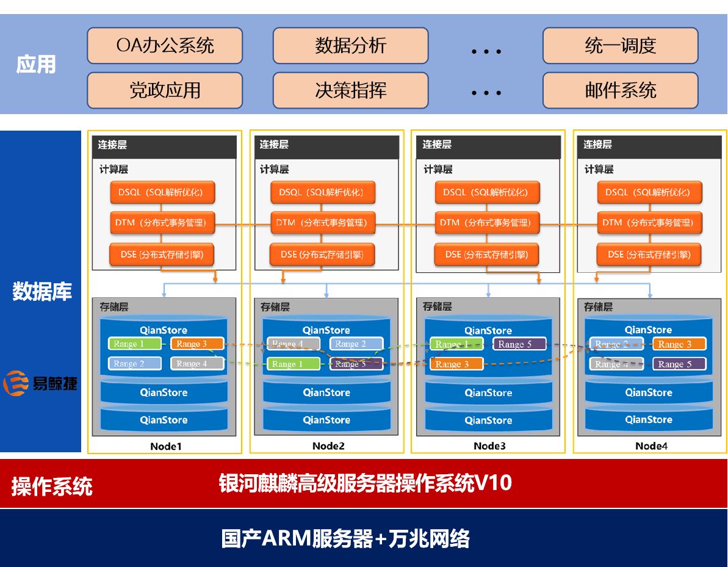The image size is (728, 567).
Task: Click the DTM box in Node1
Action: click(162, 222)
